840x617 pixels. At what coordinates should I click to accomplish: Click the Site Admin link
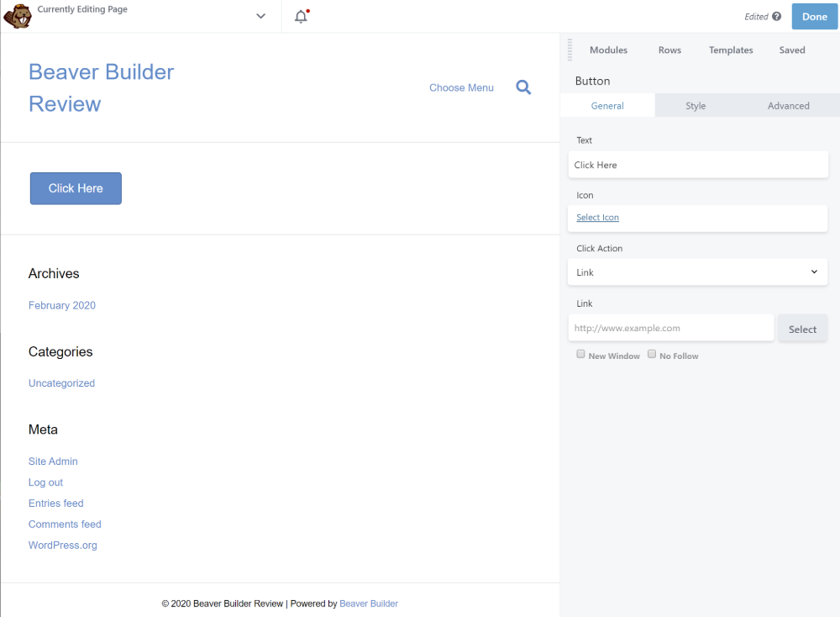53,461
